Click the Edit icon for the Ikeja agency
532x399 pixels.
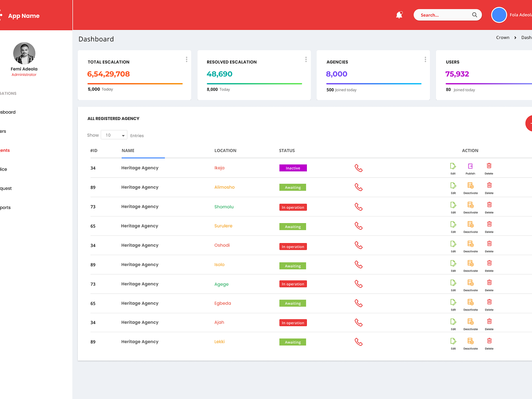[x=453, y=166]
